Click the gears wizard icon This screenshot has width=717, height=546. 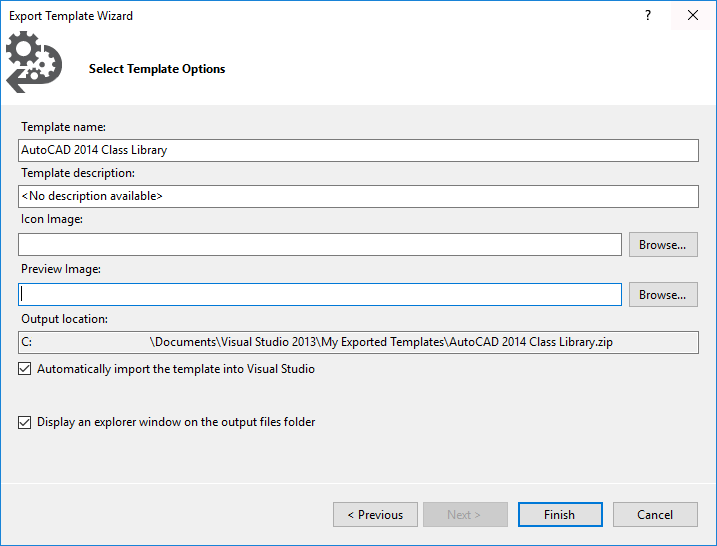[x=34, y=62]
